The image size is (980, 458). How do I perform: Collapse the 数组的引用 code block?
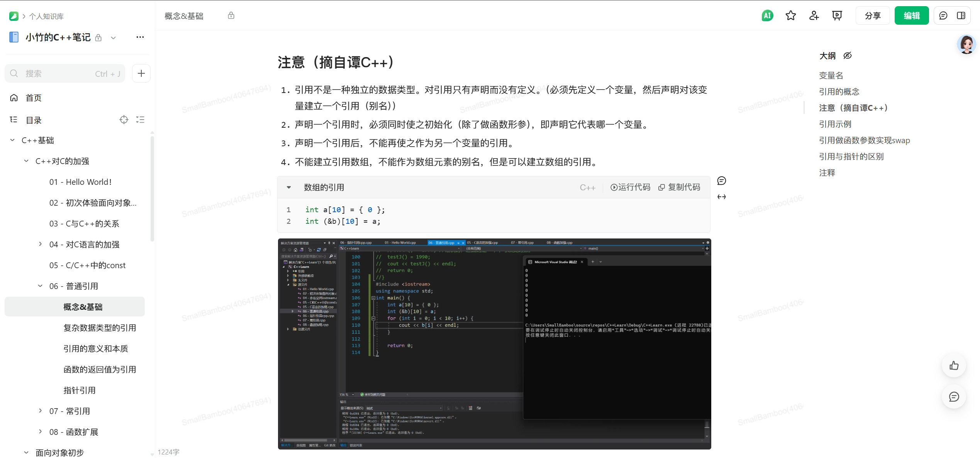coord(289,188)
